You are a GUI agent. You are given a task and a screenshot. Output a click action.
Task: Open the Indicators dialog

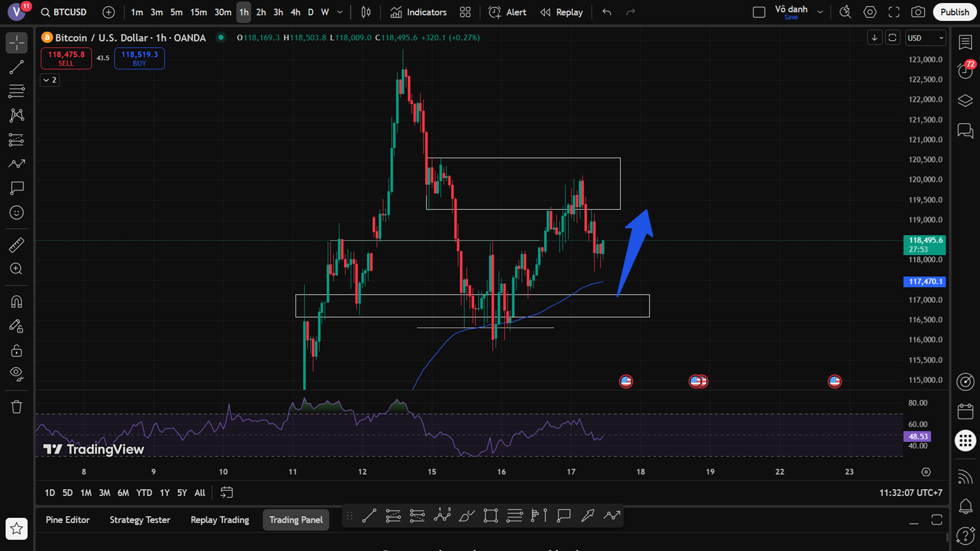click(x=419, y=12)
